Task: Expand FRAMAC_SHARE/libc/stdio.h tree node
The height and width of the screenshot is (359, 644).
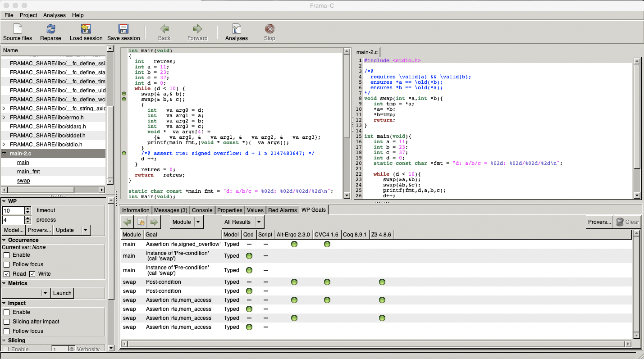Action: pos(5,145)
